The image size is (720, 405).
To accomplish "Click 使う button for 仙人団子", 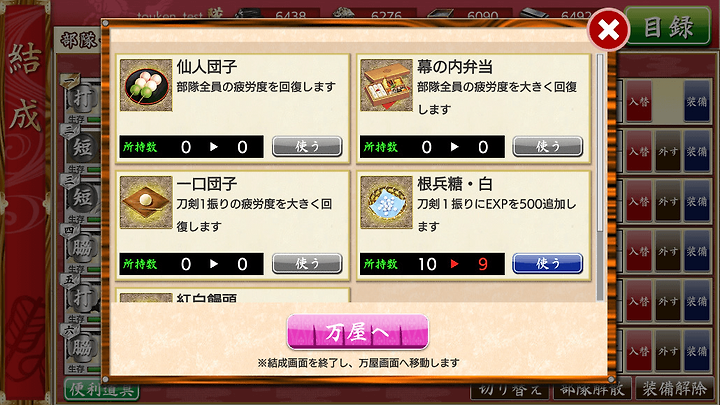I will click(307, 146).
